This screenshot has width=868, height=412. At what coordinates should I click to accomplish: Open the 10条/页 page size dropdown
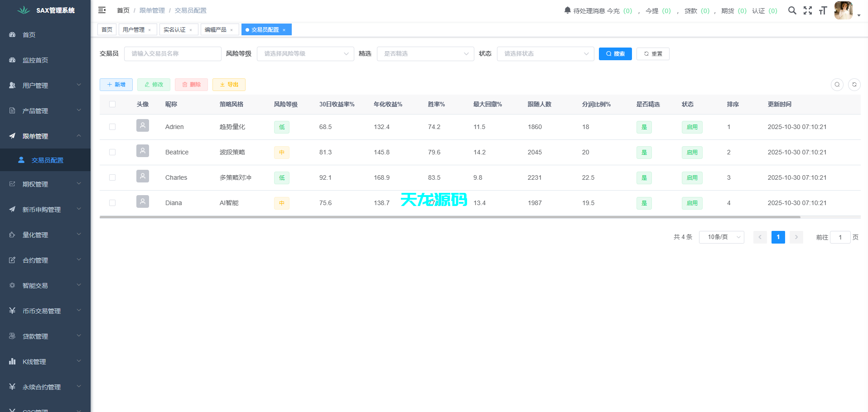click(721, 237)
